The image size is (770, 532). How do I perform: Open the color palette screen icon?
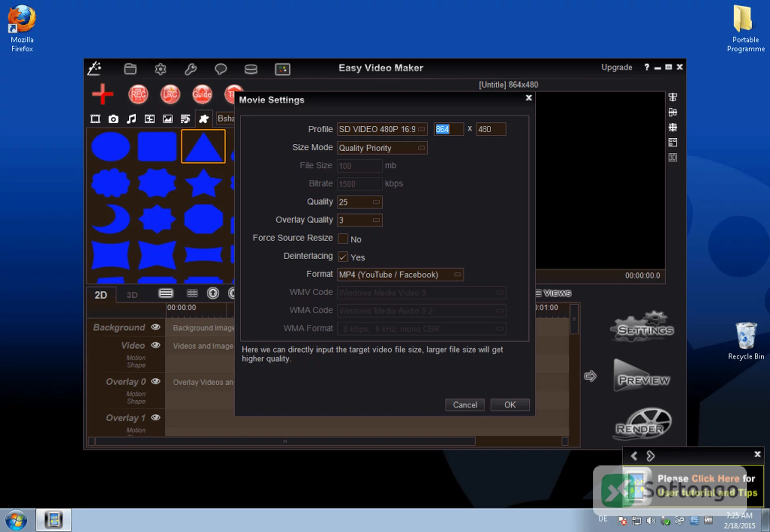coord(282,69)
